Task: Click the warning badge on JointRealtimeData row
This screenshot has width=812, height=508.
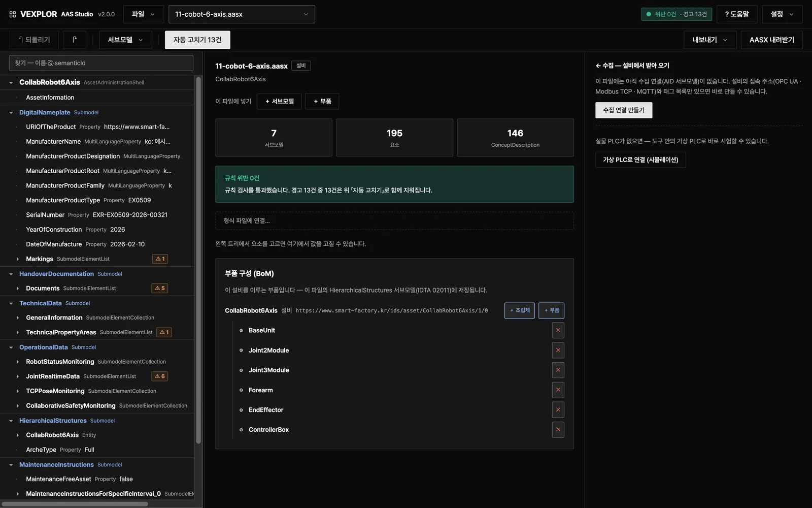Action: [x=160, y=376]
